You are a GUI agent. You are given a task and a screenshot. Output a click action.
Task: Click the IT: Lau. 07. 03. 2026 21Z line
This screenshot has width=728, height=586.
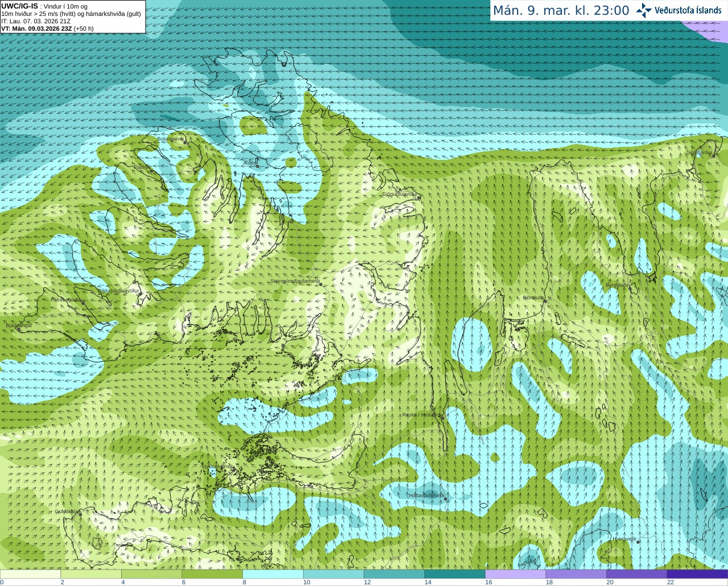pyautogui.click(x=36, y=21)
